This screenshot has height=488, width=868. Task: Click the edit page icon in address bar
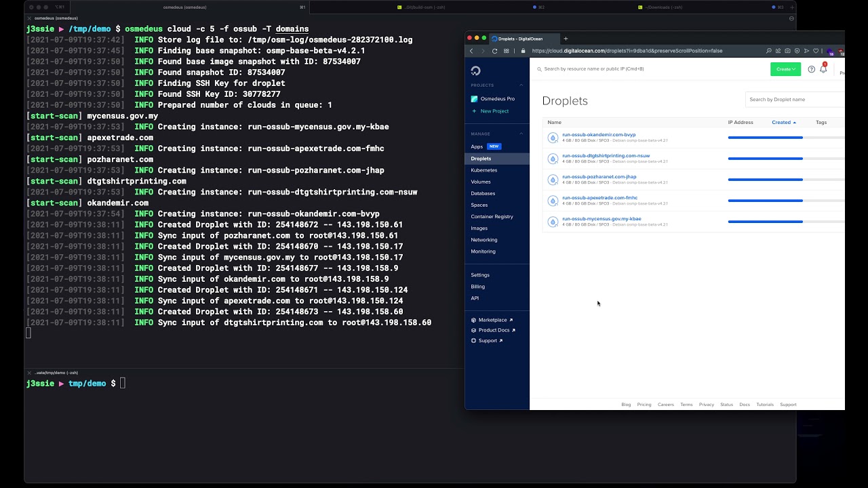pyautogui.click(x=778, y=51)
